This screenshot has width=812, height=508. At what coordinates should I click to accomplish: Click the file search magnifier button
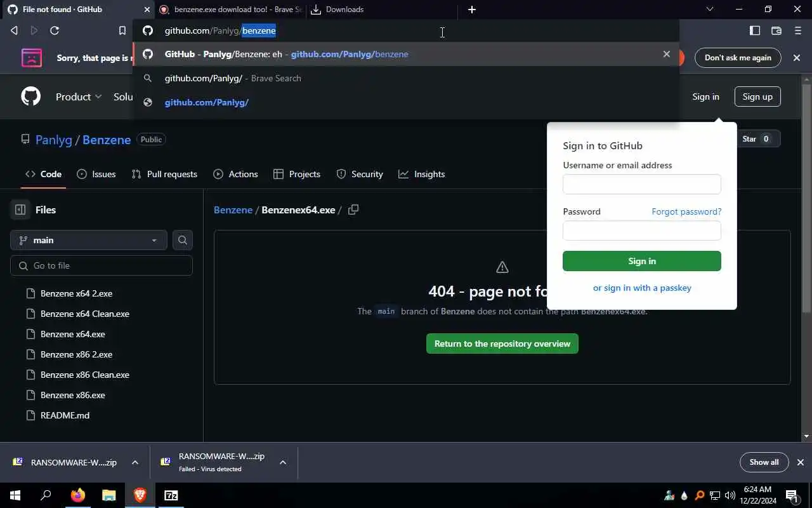click(x=183, y=240)
